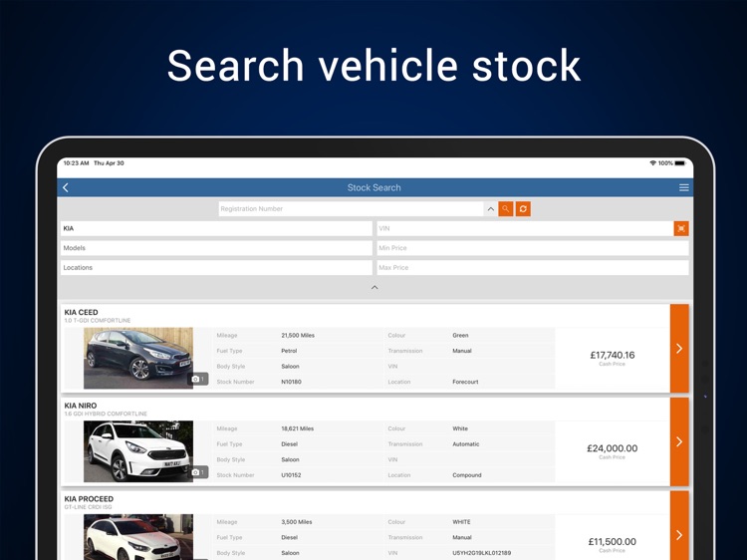Click the £17,740.16 cash price
This screenshot has height=560, width=747.
pos(613,355)
